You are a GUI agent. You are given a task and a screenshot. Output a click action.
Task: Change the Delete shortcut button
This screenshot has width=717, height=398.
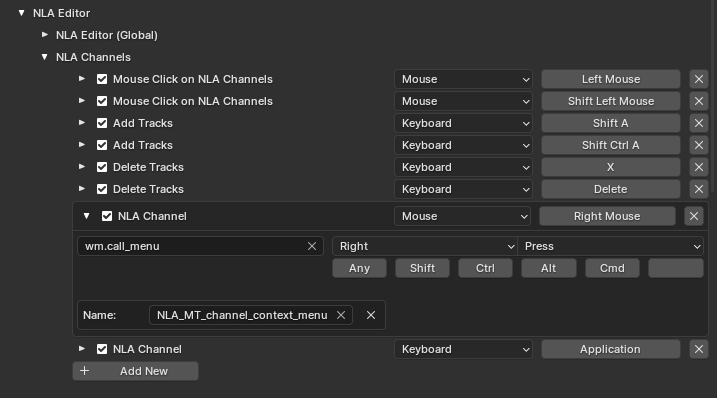click(x=611, y=189)
